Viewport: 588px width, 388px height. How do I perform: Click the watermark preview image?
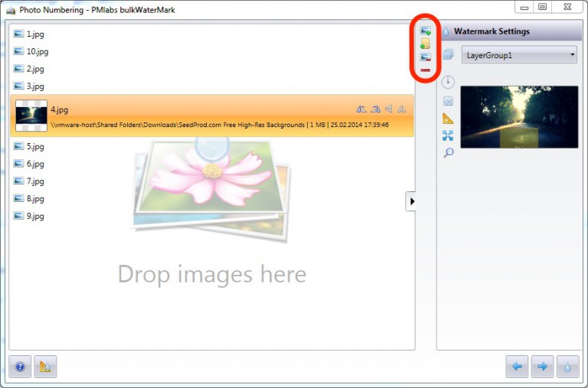pos(519,116)
